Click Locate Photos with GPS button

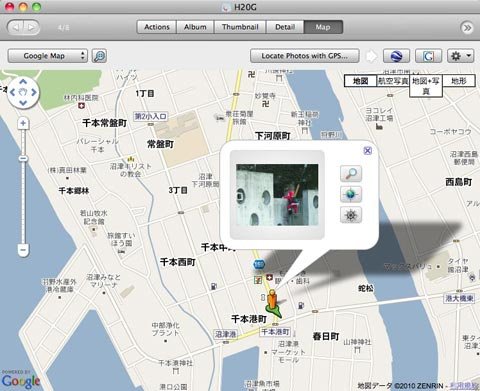pyautogui.click(x=305, y=56)
